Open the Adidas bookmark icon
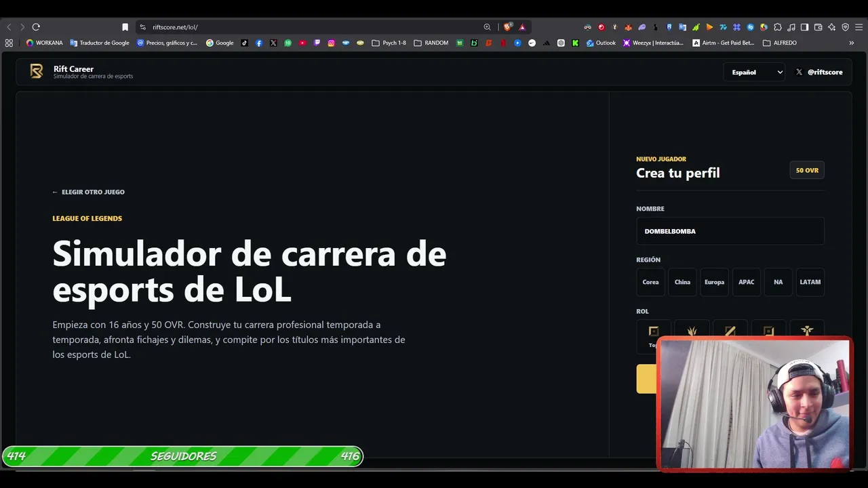 [547, 43]
